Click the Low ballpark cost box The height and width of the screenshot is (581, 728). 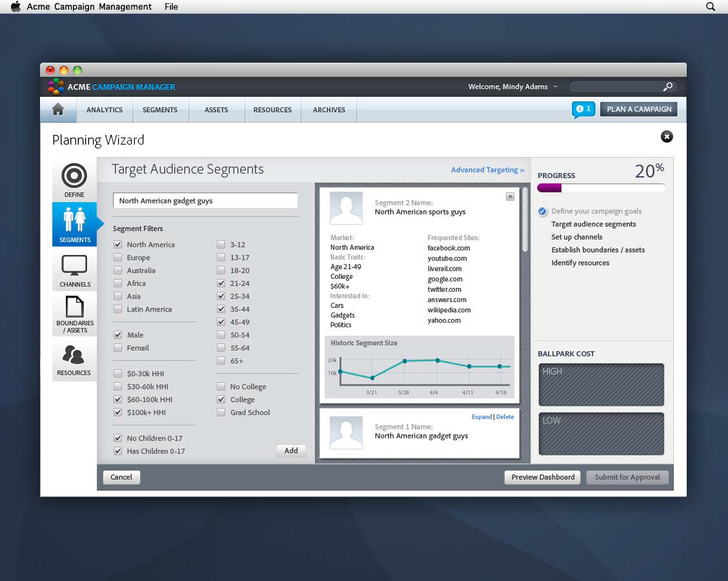pyautogui.click(x=602, y=434)
